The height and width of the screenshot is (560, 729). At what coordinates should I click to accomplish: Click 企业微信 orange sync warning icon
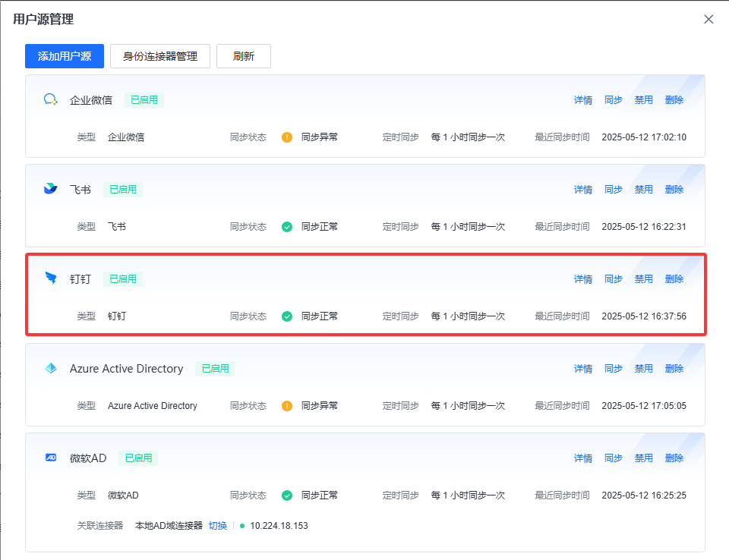287,137
